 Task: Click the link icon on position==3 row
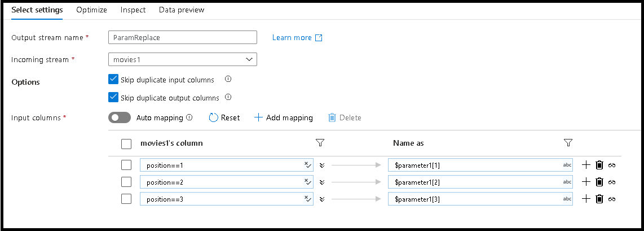pos(612,199)
